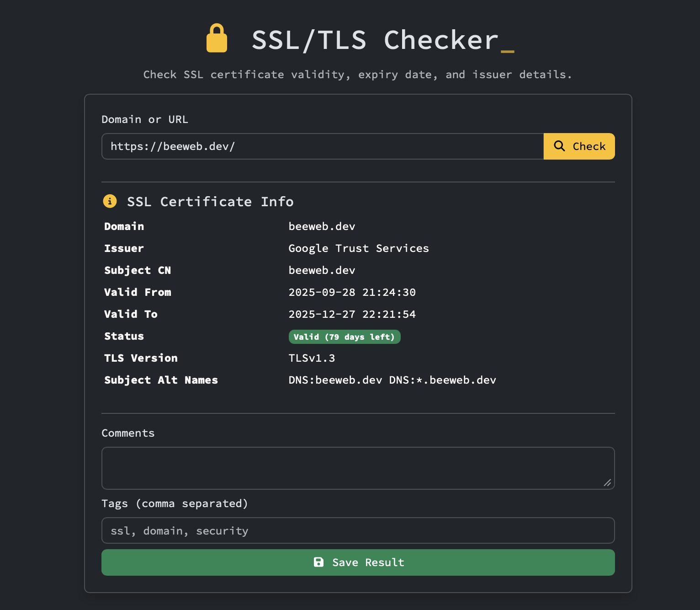Click the floppy disk icon in Save Result
This screenshot has width=700, height=610.
click(318, 562)
